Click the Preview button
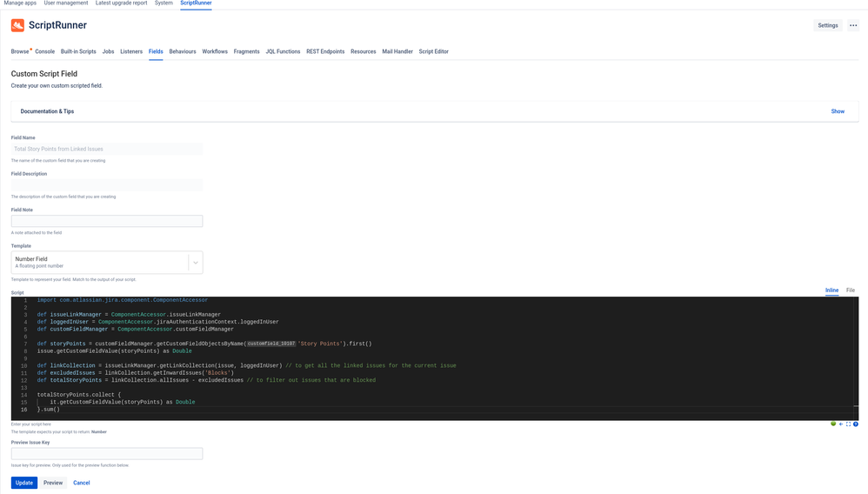Viewport: 868px width, 494px height. 53,483
